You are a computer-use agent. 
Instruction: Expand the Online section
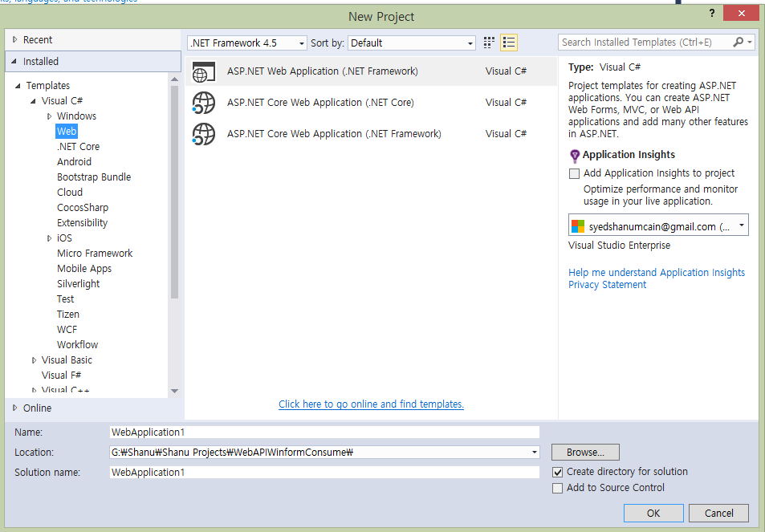[x=14, y=408]
